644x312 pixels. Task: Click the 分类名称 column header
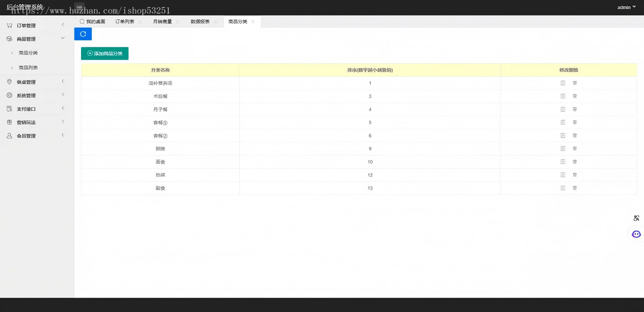tap(160, 70)
